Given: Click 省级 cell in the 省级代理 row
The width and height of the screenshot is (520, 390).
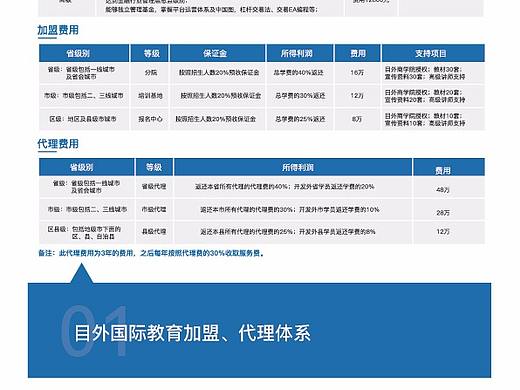Looking at the screenshot, I should [87, 187].
